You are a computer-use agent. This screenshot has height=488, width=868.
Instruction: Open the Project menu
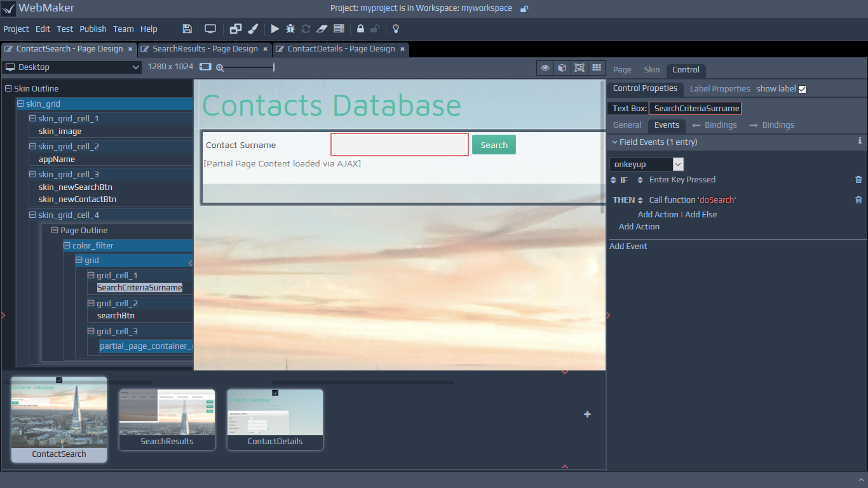pyautogui.click(x=16, y=29)
